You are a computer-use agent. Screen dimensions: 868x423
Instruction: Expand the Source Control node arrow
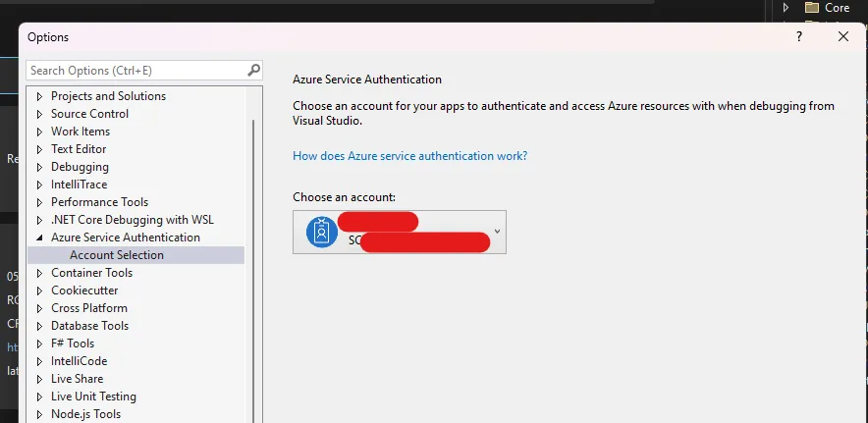pyautogui.click(x=39, y=114)
